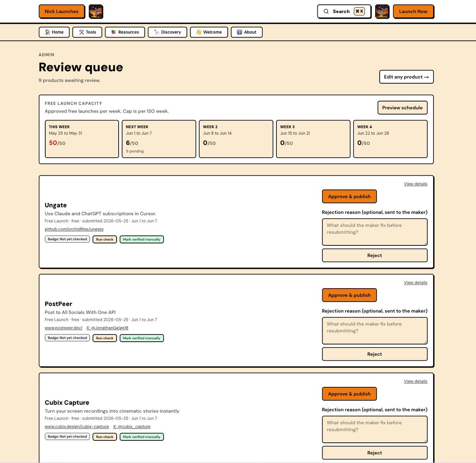Click the house icon on the Home tab
The width and height of the screenshot is (476, 463).
click(48, 32)
